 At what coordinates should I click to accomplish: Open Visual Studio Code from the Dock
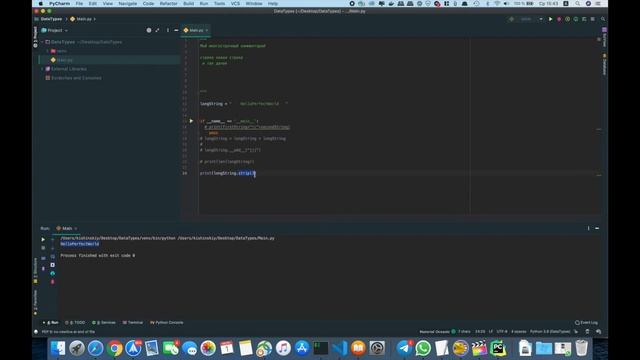[340, 348]
